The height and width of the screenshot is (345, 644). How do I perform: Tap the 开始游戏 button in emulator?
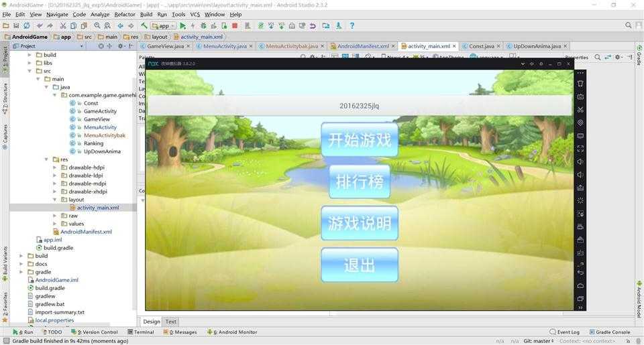pyautogui.click(x=360, y=139)
